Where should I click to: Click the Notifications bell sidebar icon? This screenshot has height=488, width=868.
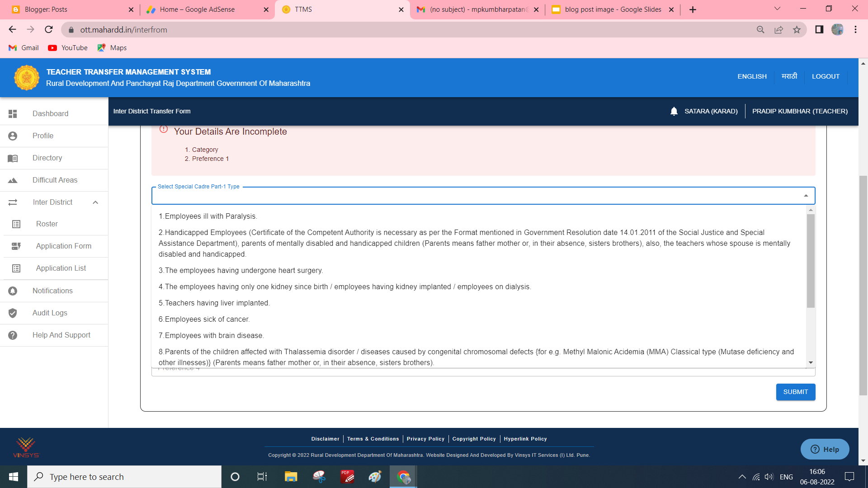click(x=13, y=291)
